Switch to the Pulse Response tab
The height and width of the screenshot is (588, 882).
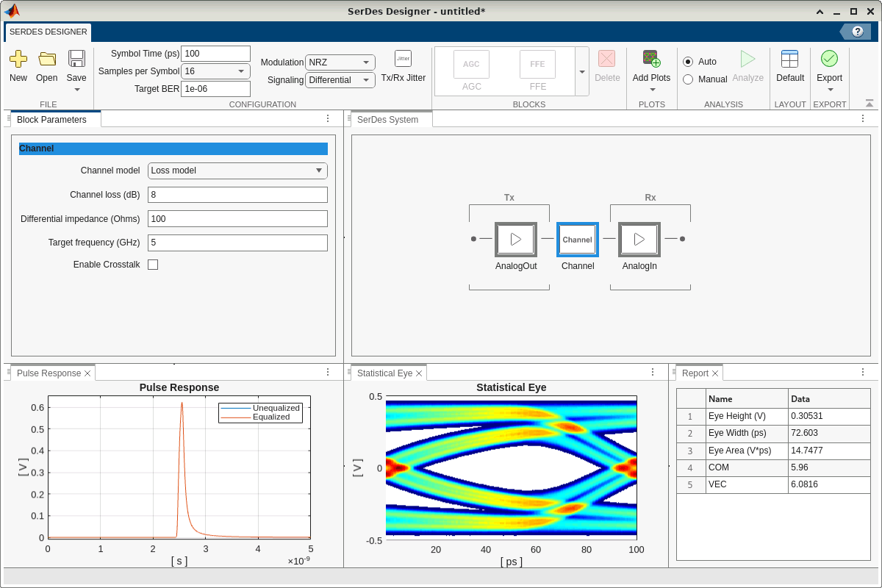pyautogui.click(x=49, y=373)
